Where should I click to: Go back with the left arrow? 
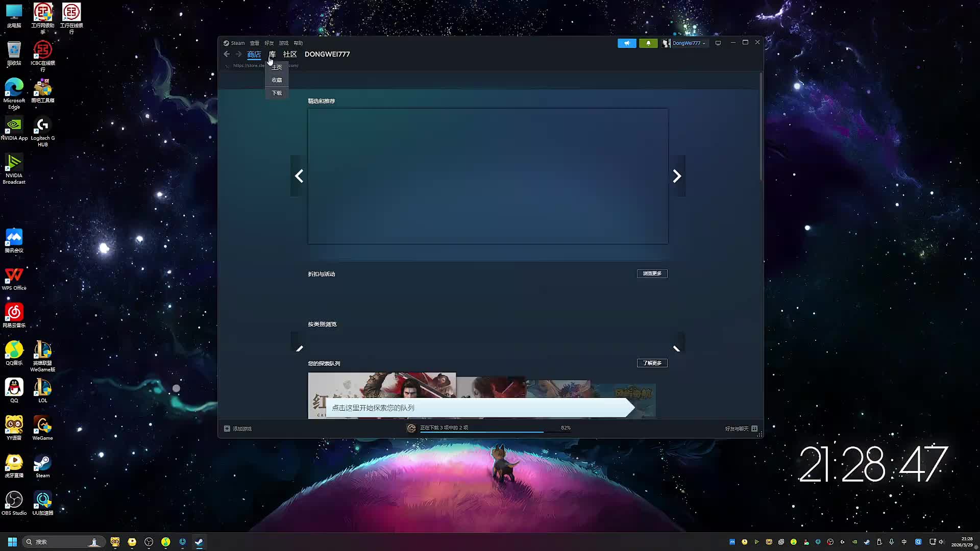pyautogui.click(x=227, y=54)
